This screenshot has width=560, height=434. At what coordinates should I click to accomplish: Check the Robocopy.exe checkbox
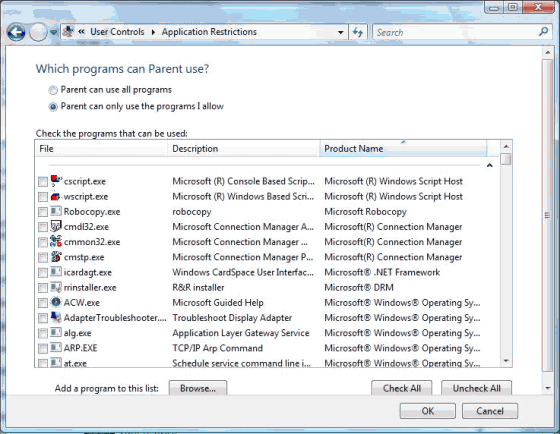pyautogui.click(x=43, y=212)
